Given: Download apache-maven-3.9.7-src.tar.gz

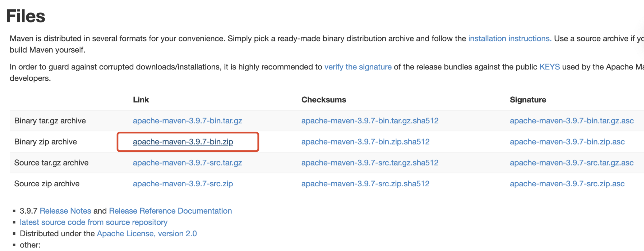Looking at the screenshot, I should pyautogui.click(x=188, y=163).
